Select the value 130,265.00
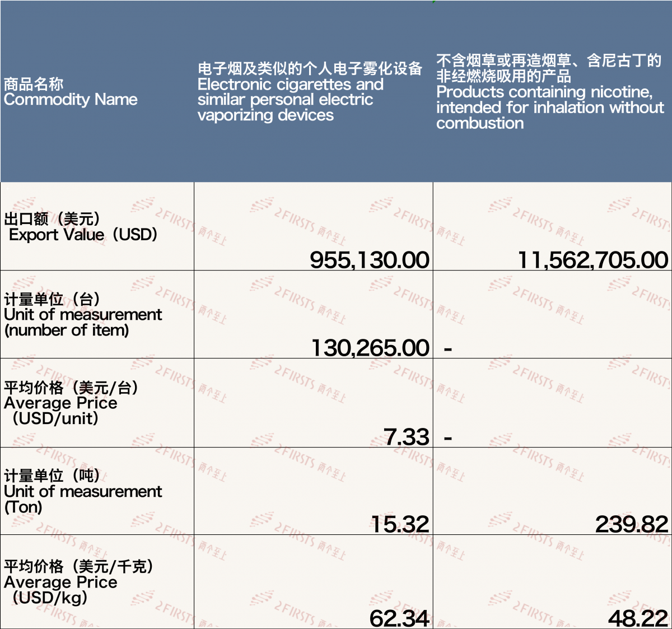The height and width of the screenshot is (629, 672). coord(370,348)
